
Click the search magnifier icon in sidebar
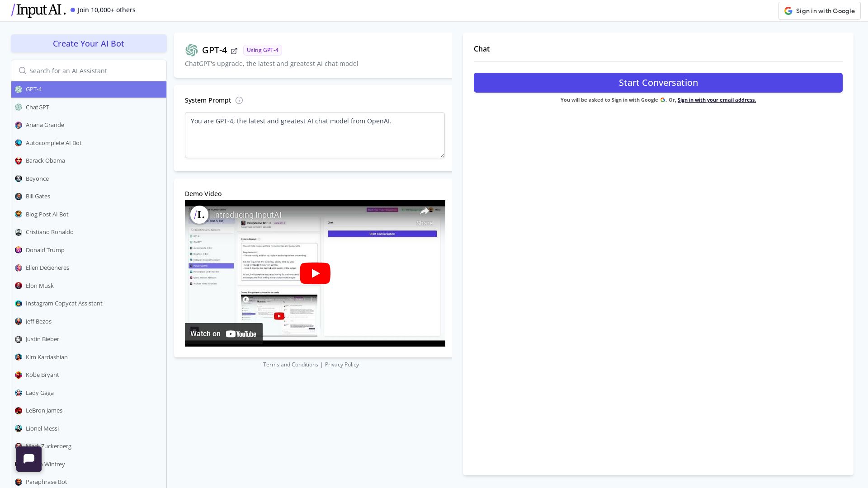[x=23, y=70]
